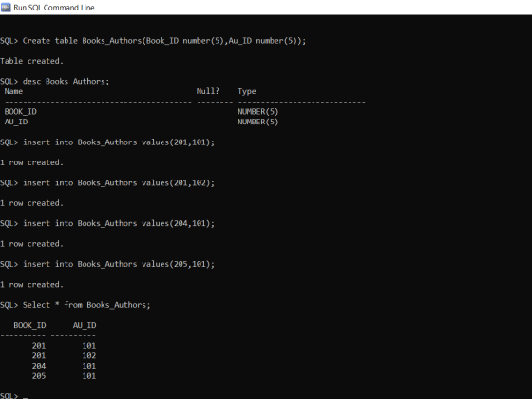Click the 'Select * from Books_Authors;' command
The image size is (532, 399).
pyautogui.click(x=75, y=305)
